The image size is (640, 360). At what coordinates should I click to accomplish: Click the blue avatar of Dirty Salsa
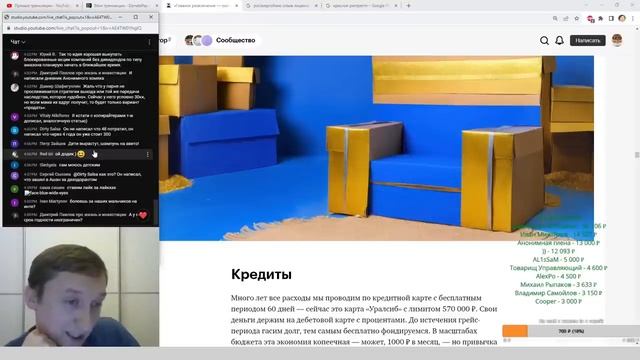(x=15, y=130)
